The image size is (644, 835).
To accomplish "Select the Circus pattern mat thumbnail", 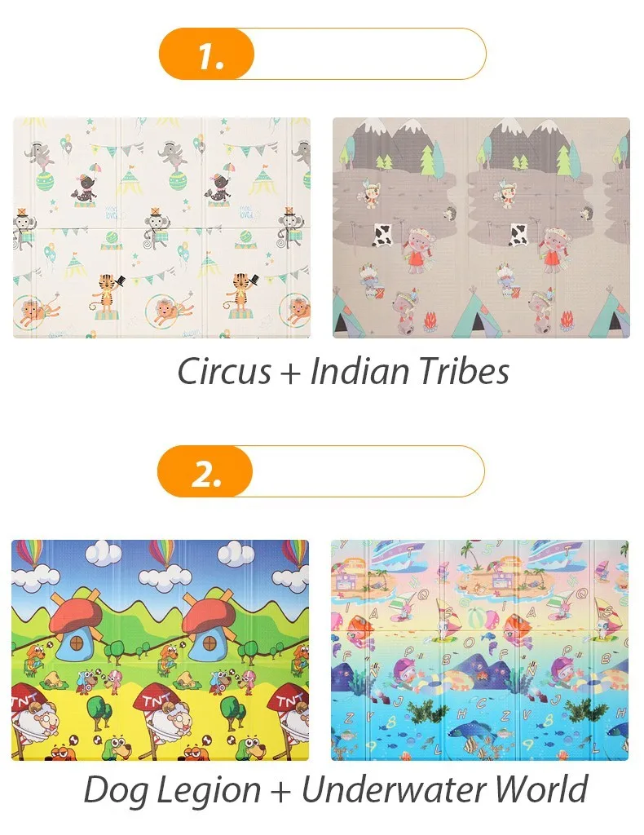I will click(x=161, y=228).
